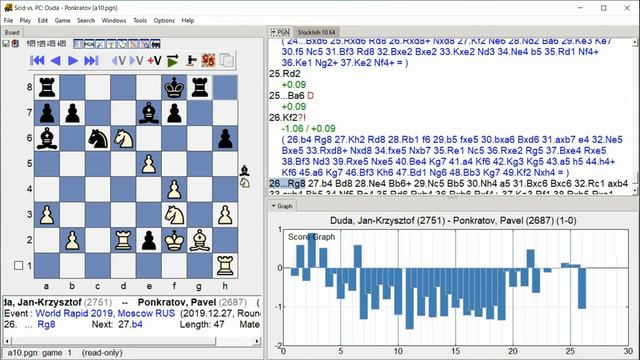Exit current variation arrow V icon
The image size is (640, 360).
pyautogui.click(x=118, y=61)
